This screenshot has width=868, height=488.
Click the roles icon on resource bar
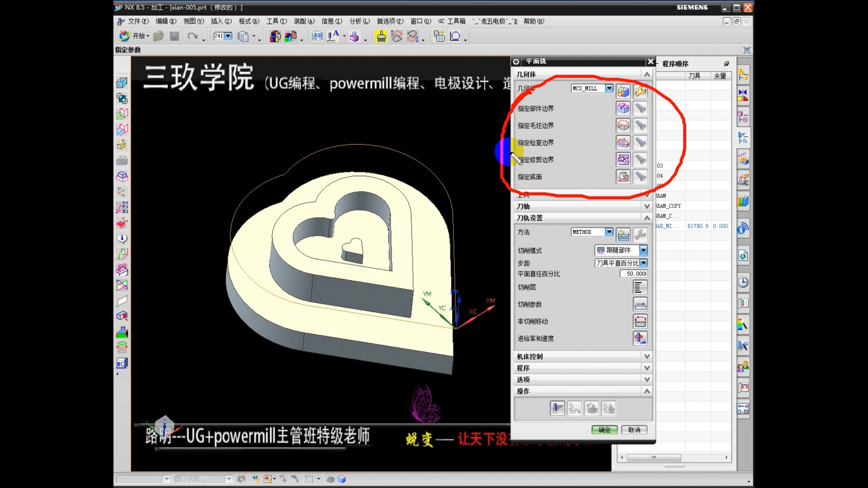pyautogui.click(x=743, y=366)
